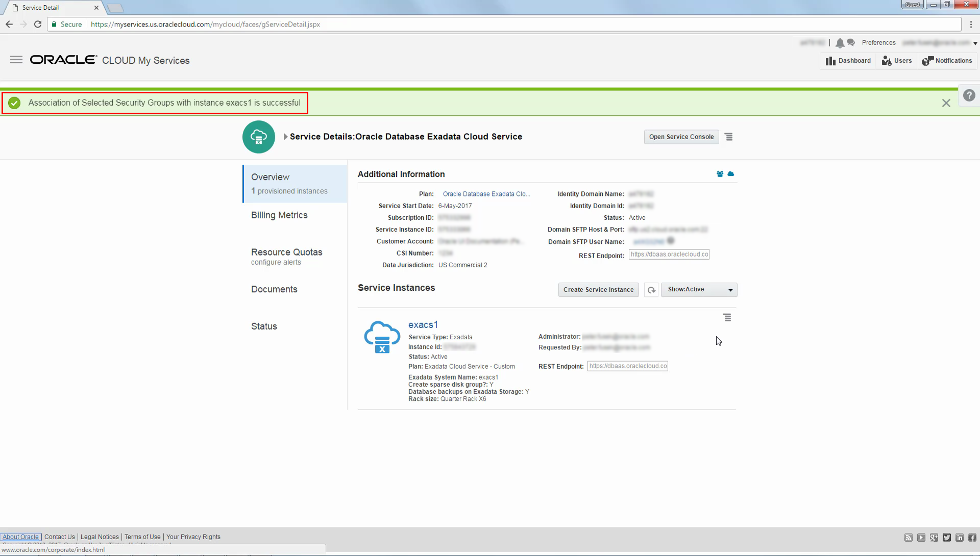Open the Contact Us footer link
The width and height of the screenshot is (980, 556).
coord(60,537)
